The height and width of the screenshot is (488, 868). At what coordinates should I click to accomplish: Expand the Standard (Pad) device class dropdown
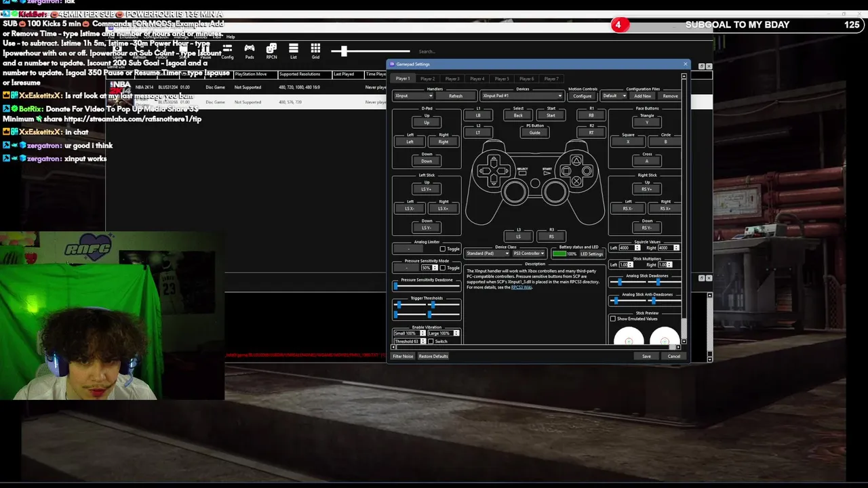coord(487,253)
